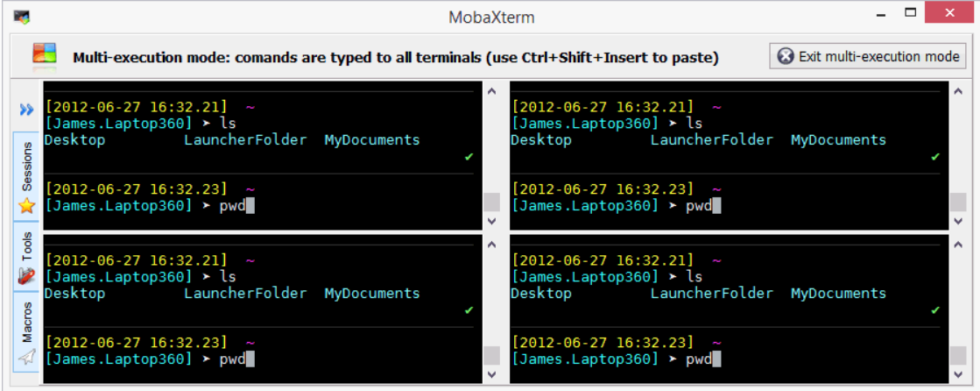Screen dimensions: 980x391
Task: Click up arrow of top-right terminal scrollbar
Action: click(957, 91)
